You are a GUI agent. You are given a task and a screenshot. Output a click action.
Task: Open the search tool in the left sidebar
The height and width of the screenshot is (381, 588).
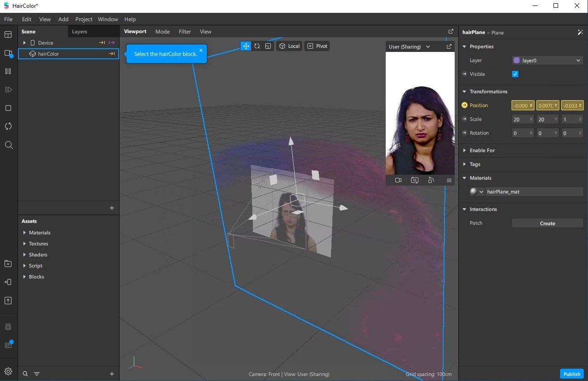(8, 145)
